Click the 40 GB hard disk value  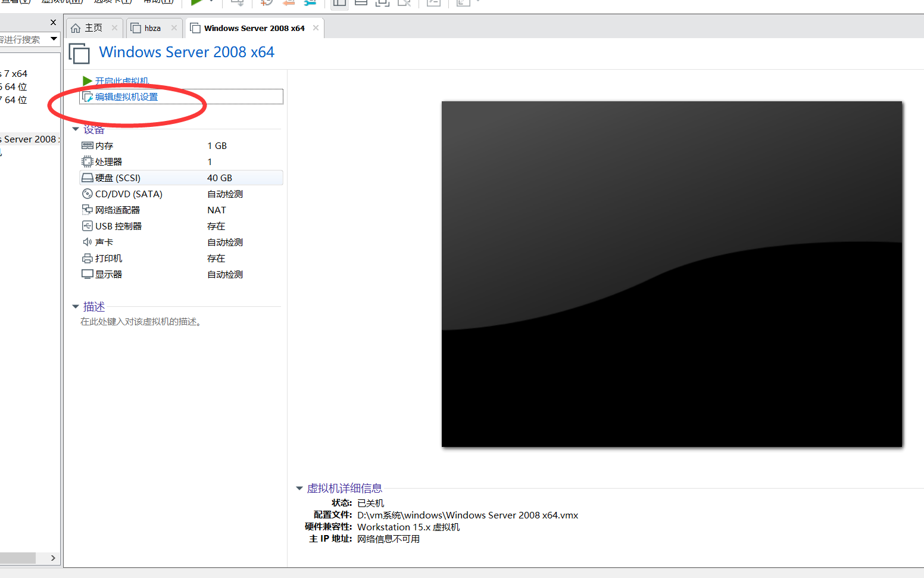(220, 178)
